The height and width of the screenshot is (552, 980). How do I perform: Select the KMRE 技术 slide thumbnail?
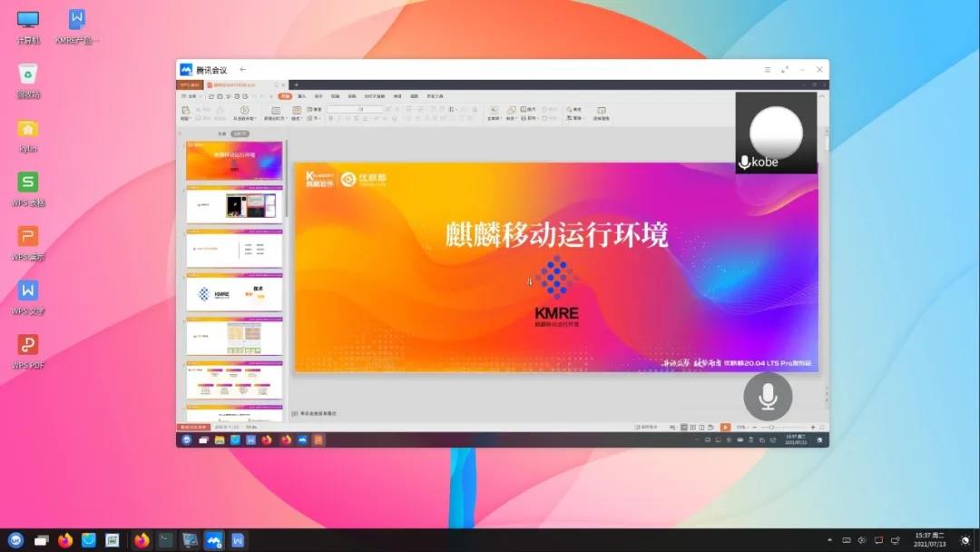coord(234,293)
